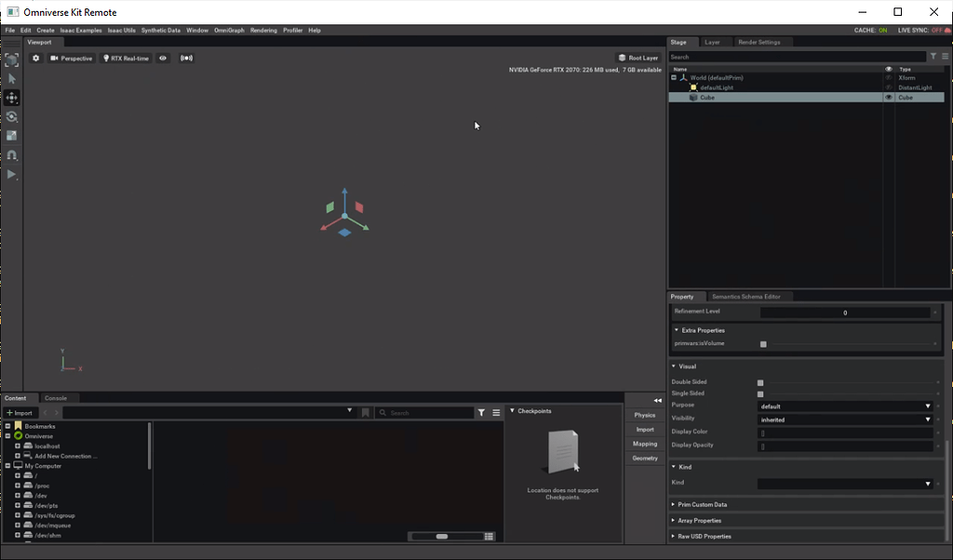Select the arrow Select tool
953x560 pixels.
11,79
